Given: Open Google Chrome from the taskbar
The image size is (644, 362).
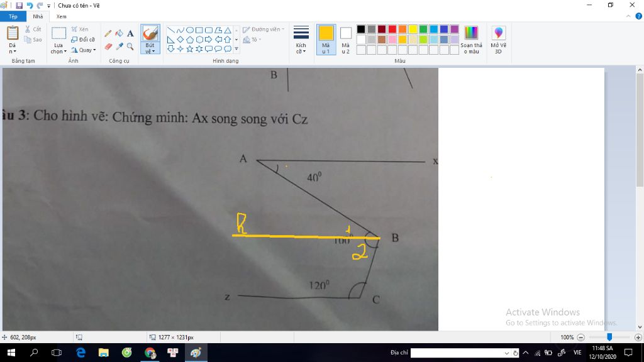Looking at the screenshot, I should pos(150,353).
